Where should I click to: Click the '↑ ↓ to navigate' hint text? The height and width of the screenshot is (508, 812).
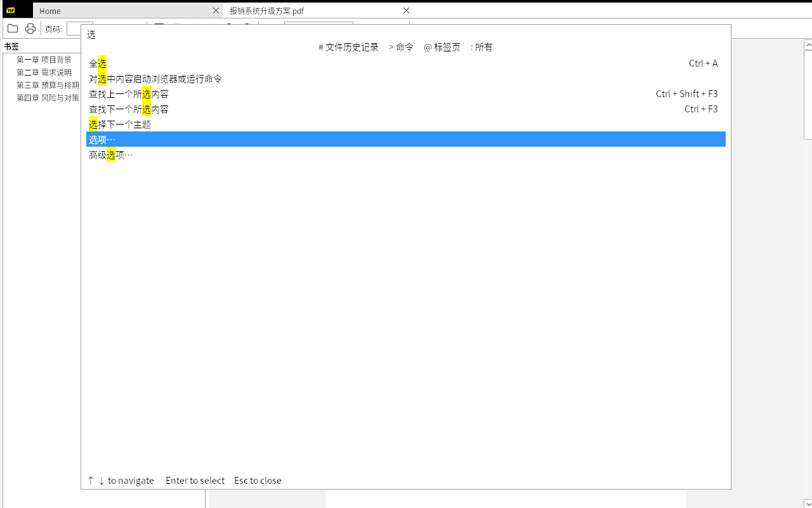tap(121, 480)
